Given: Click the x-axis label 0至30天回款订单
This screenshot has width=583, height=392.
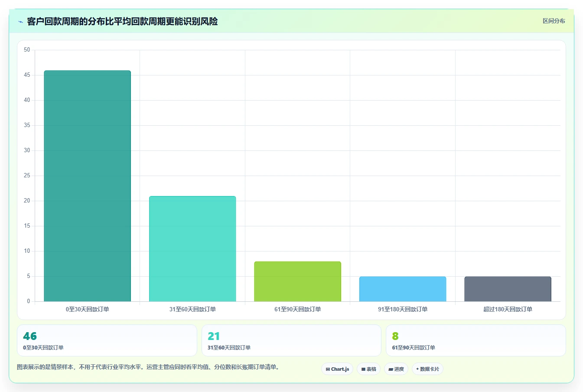Looking at the screenshot, I should point(87,309).
